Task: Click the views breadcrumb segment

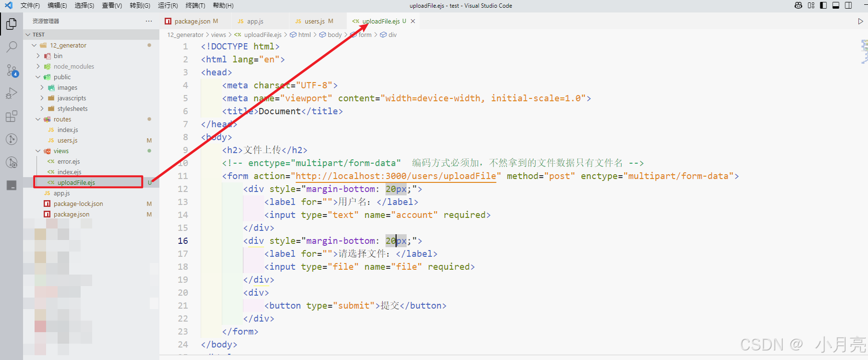Action: pyautogui.click(x=218, y=35)
